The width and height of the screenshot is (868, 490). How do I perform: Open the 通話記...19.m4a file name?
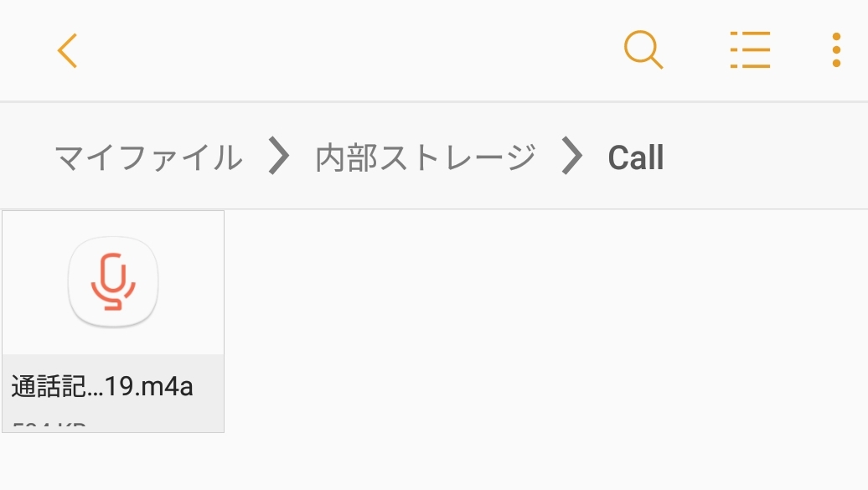pos(102,386)
